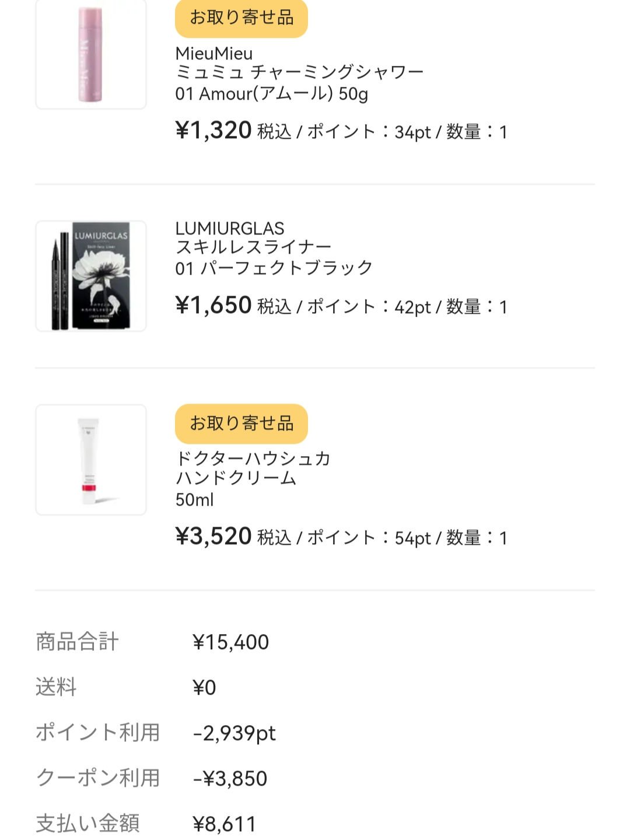Viewport: 630px width, 840px height.
Task: Open the LUMIURGLAS eyeliner product image
Action: 91,276
